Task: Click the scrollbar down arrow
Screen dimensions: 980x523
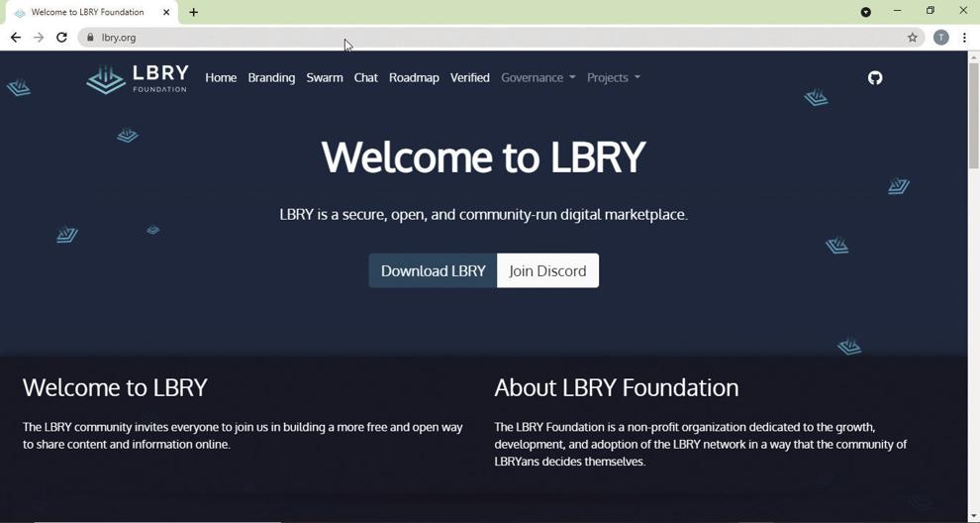Action: [974, 517]
